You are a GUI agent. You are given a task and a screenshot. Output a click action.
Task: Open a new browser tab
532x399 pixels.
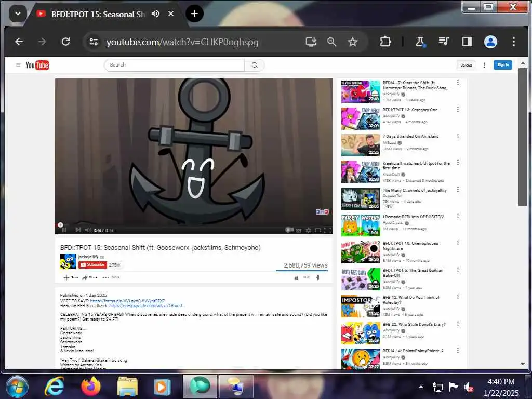(194, 14)
